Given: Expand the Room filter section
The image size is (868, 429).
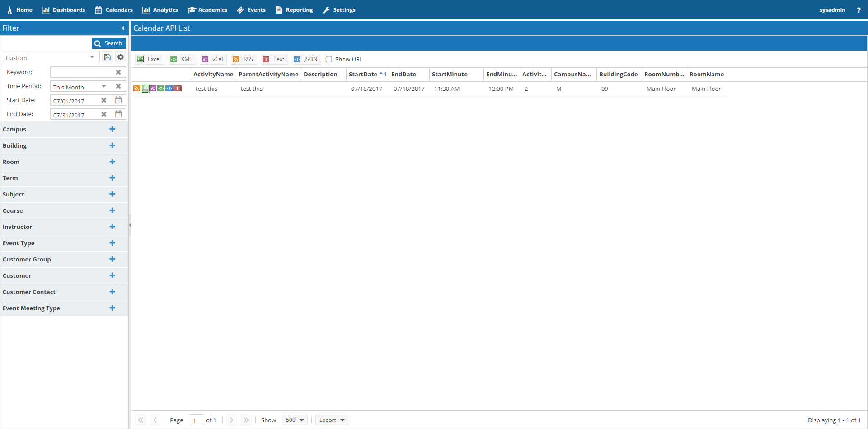Looking at the screenshot, I should point(113,162).
